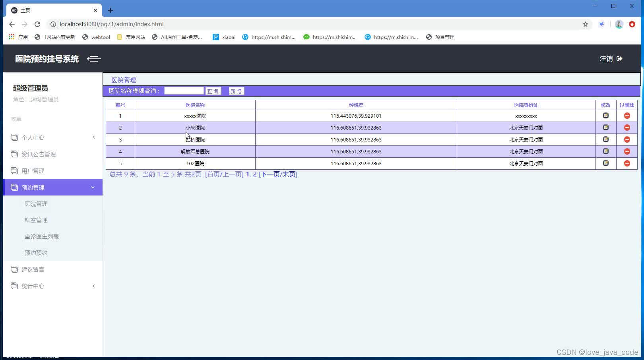Delete the 解放军总医院 row
Screen dimensions: 644x360
(x=627, y=151)
